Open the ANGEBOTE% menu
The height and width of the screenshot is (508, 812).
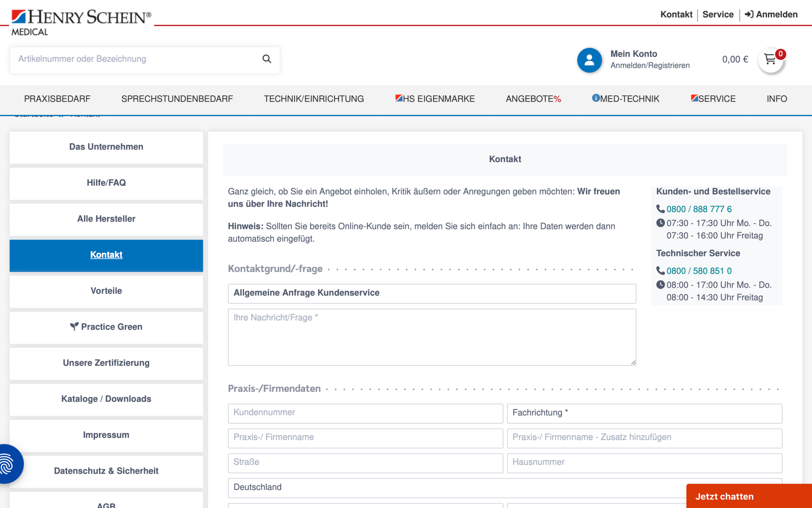coord(533,99)
